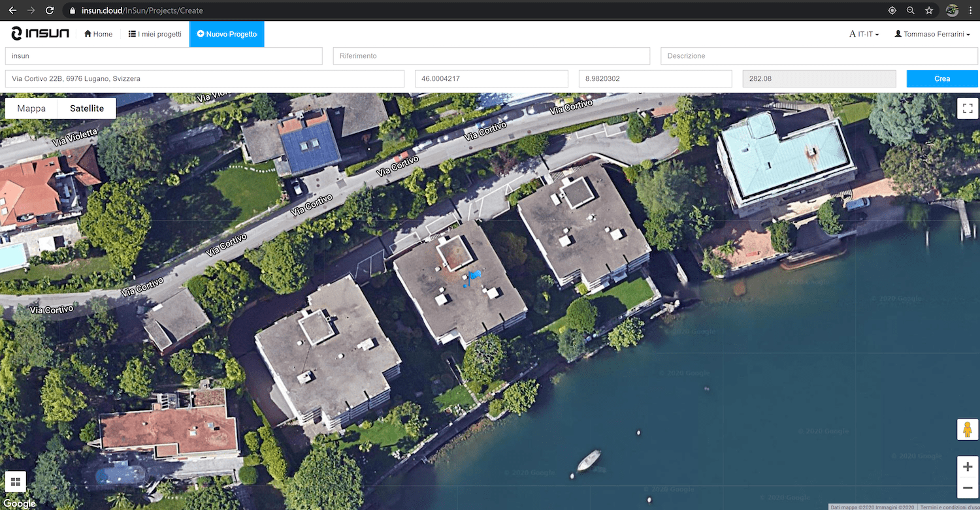The image size is (980, 510).
Task: Switch the map to Satellite view
Action: [x=87, y=108]
